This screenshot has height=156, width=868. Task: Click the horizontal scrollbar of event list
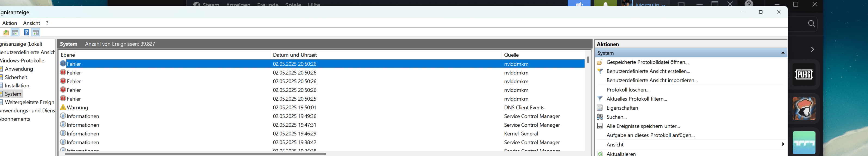(x=195, y=154)
